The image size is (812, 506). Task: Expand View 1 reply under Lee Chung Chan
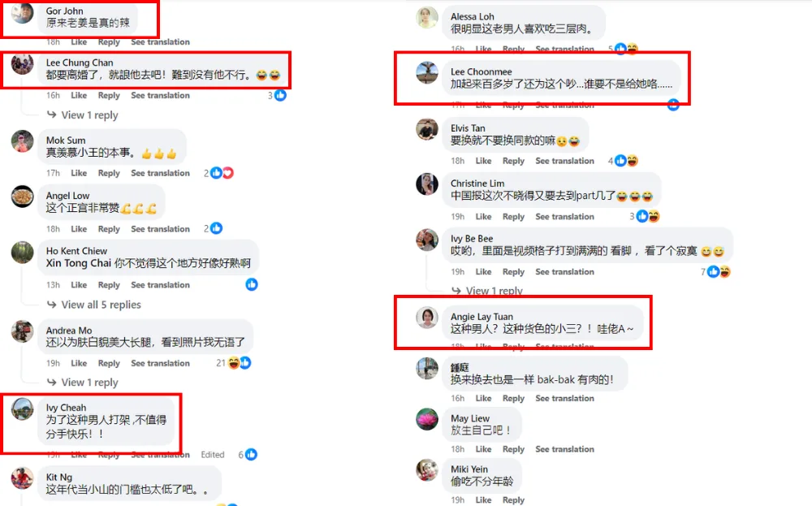coord(89,115)
